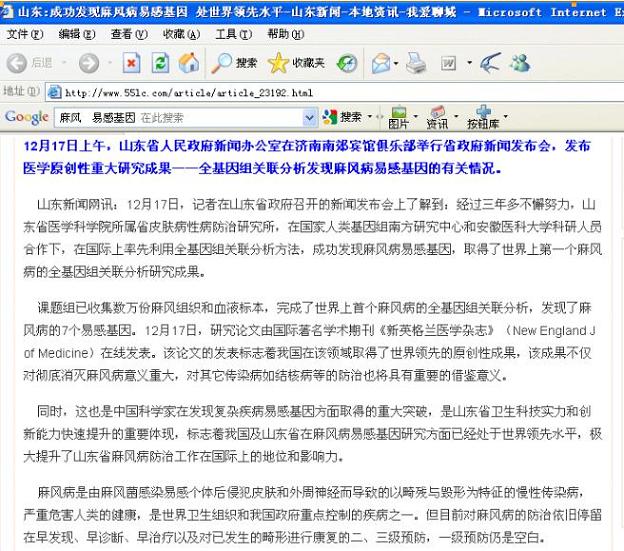Click the Google toolbar 按钮库 button gallery

coord(483,118)
